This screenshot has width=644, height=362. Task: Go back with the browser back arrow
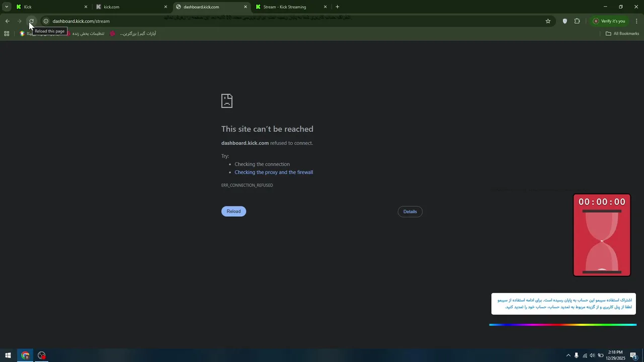(8, 21)
